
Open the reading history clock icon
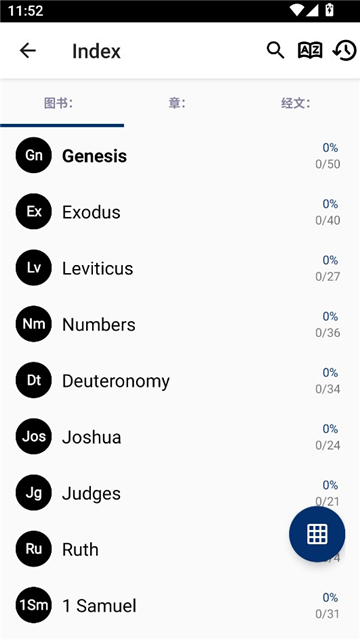pyautogui.click(x=344, y=51)
